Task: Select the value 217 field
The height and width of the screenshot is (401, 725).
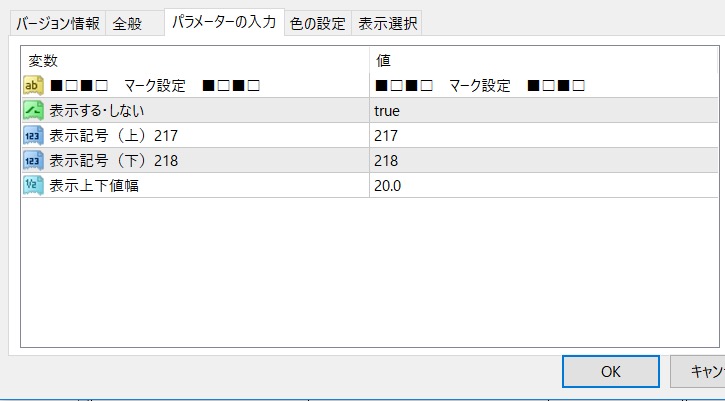Action: [x=386, y=135]
